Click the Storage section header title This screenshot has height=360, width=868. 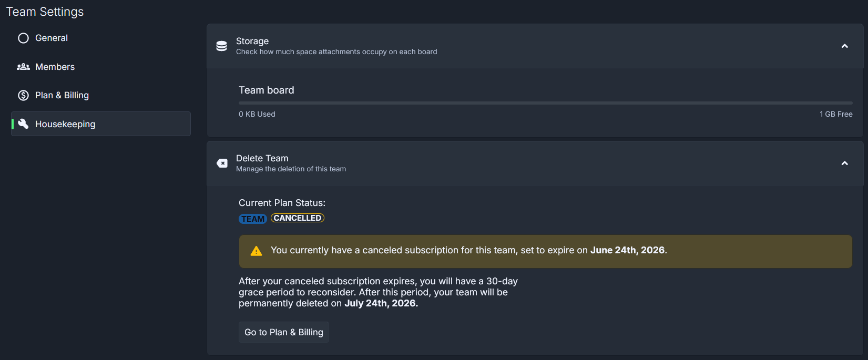coord(252,41)
